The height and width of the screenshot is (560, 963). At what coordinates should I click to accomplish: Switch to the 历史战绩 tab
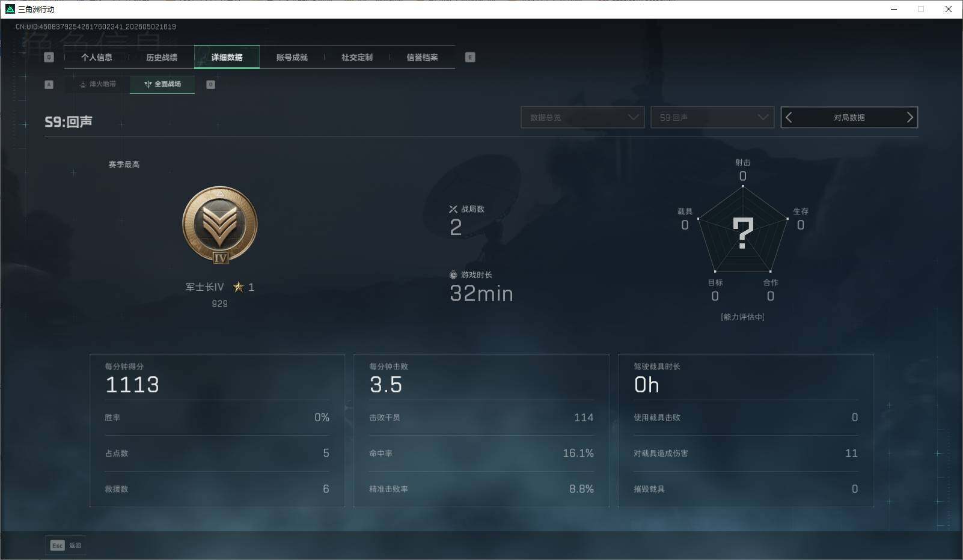162,58
